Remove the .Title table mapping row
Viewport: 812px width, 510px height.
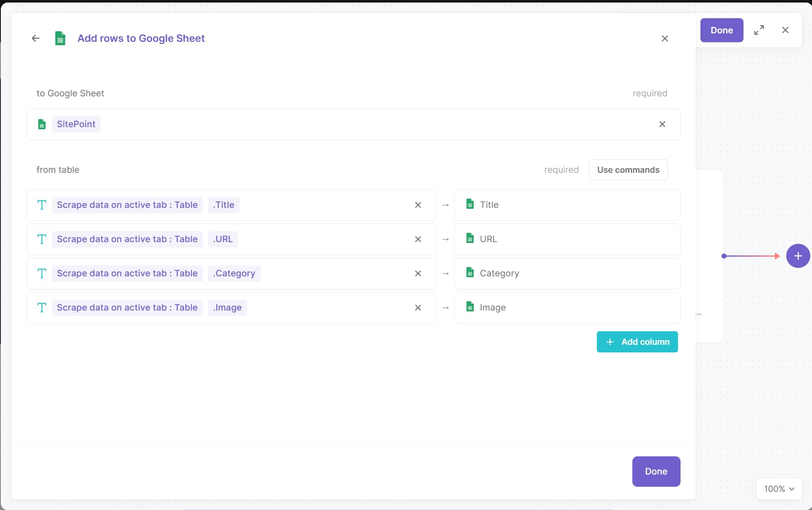coord(418,205)
